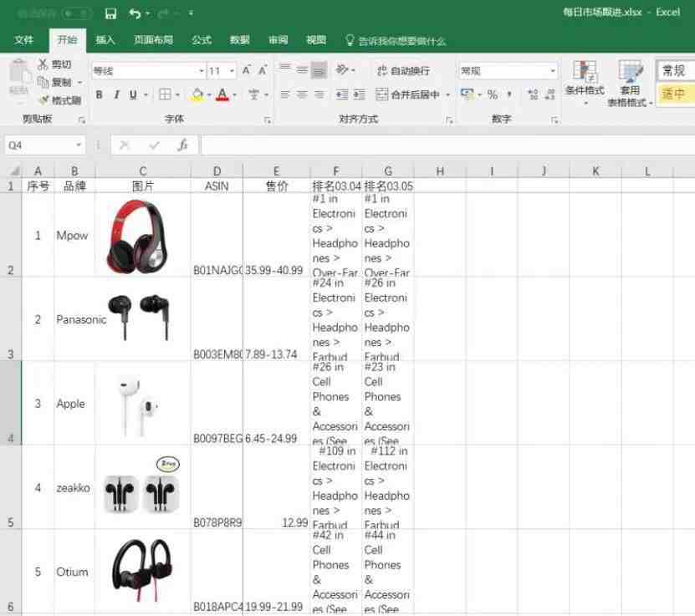Align text to bottom of cell

tap(319, 69)
